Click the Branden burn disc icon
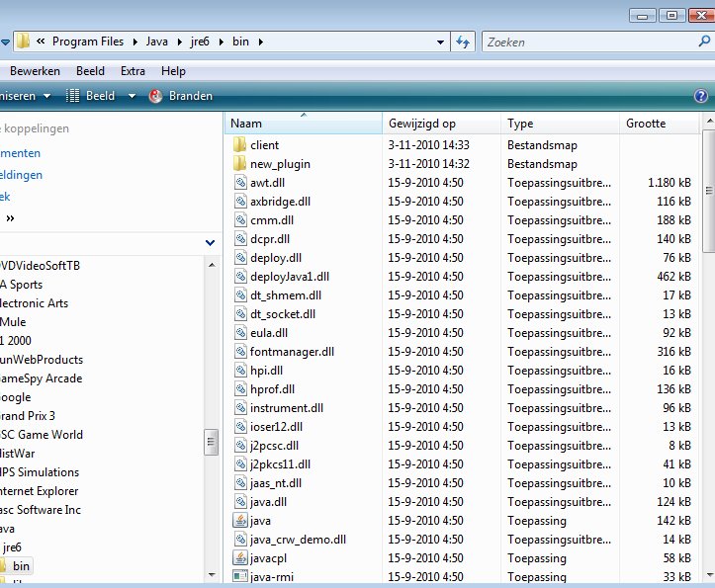 click(155, 96)
